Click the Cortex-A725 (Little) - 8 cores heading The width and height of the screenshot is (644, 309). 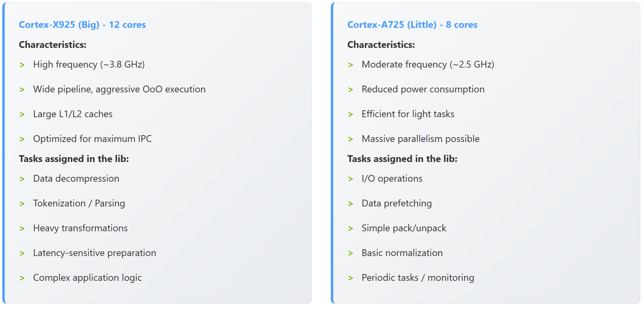(x=412, y=25)
